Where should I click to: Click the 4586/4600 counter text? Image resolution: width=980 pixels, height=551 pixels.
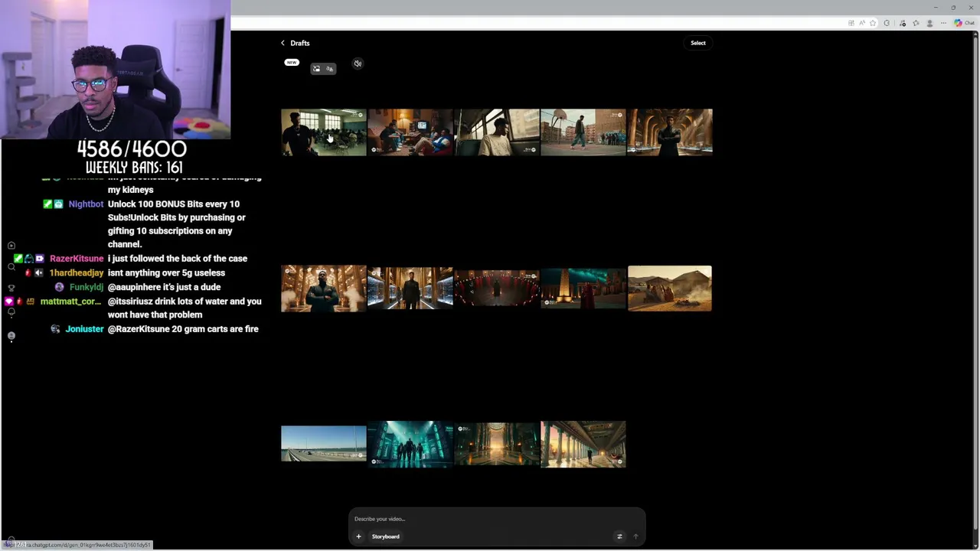(132, 148)
